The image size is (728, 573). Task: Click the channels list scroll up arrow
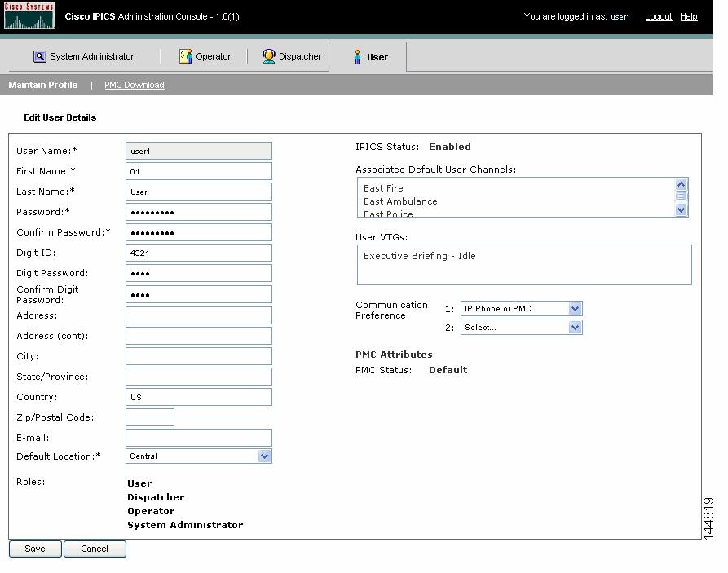click(681, 184)
